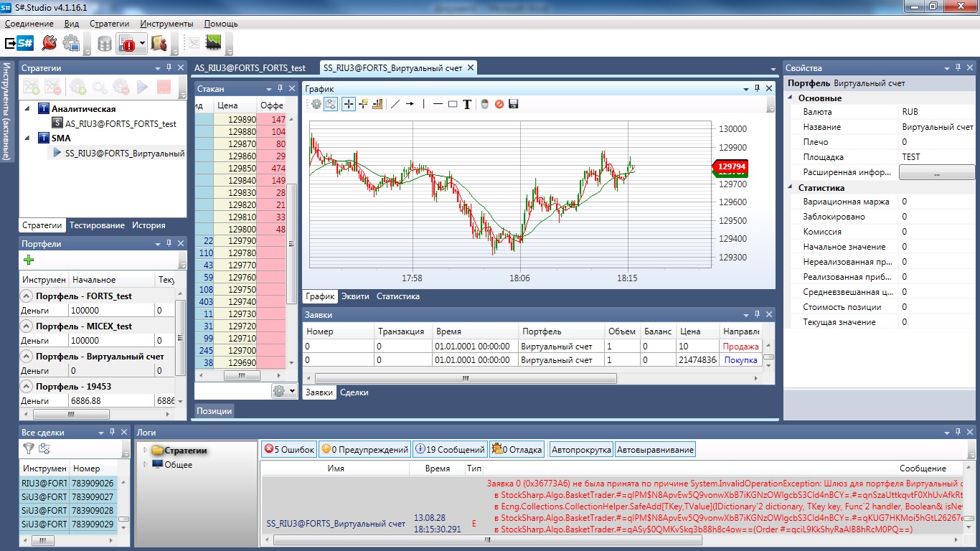Click the red prohibited clear icon in chart toolbar
The image size is (980, 551).
(499, 104)
